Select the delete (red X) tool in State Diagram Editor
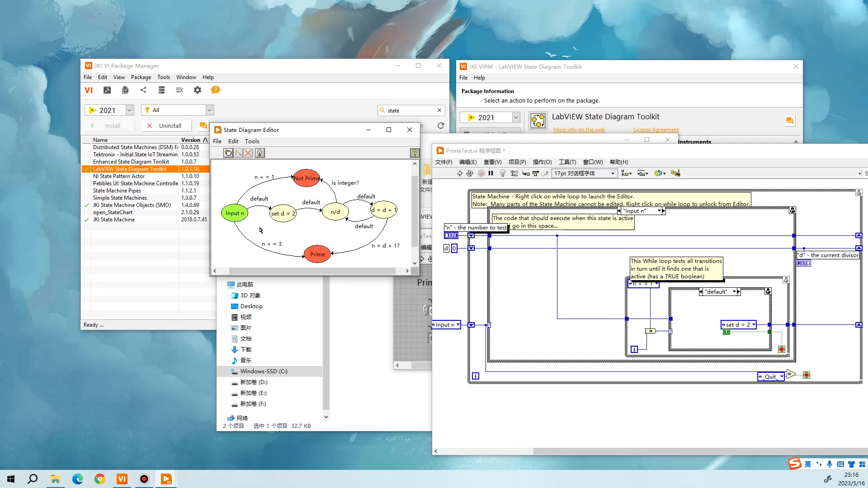This screenshot has width=868, height=488. tap(248, 153)
